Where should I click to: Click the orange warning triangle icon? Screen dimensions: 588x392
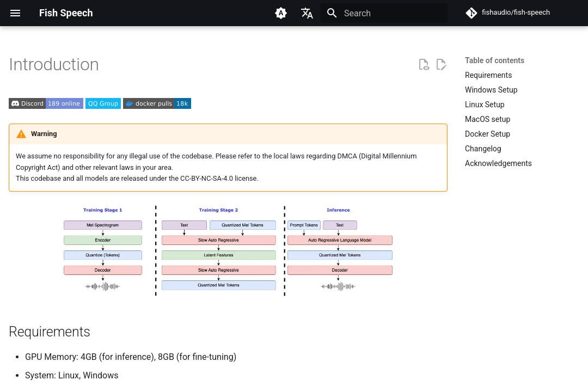pyautogui.click(x=21, y=134)
